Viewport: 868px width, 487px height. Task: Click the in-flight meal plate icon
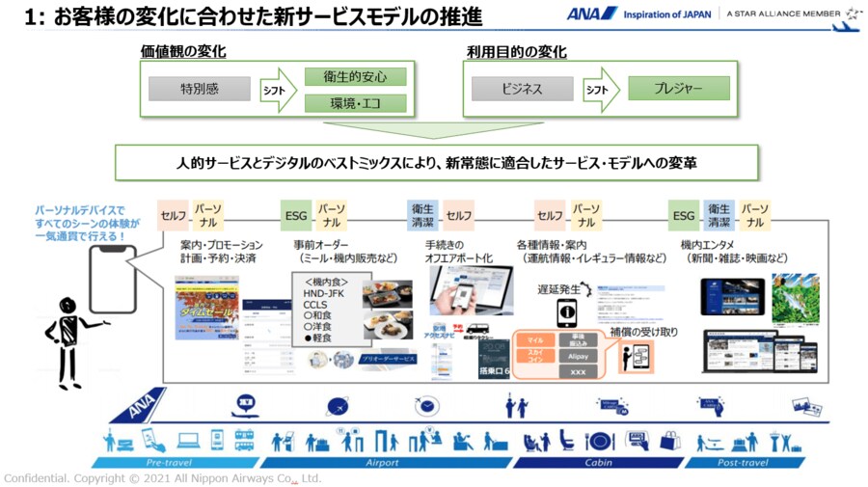point(599,441)
